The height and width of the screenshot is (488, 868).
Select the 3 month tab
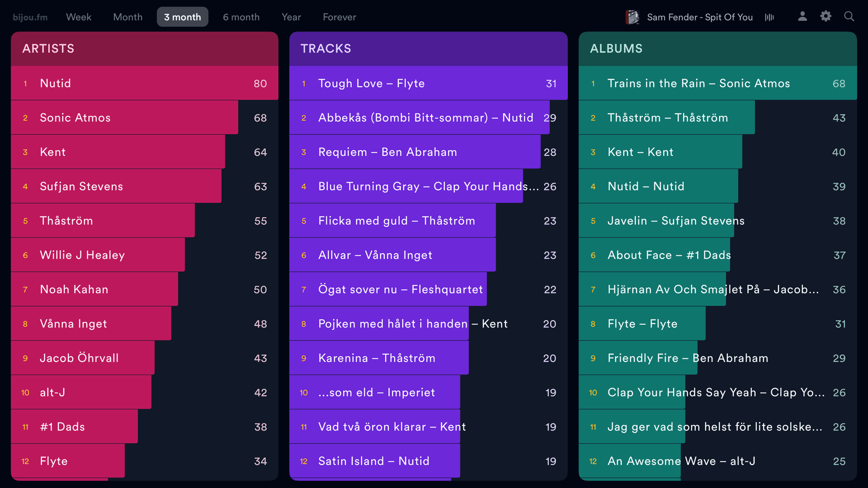(x=183, y=17)
